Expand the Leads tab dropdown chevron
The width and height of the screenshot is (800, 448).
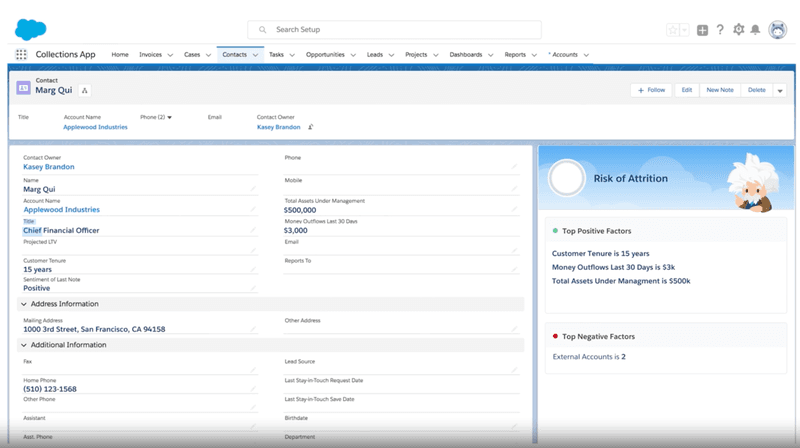[391, 55]
